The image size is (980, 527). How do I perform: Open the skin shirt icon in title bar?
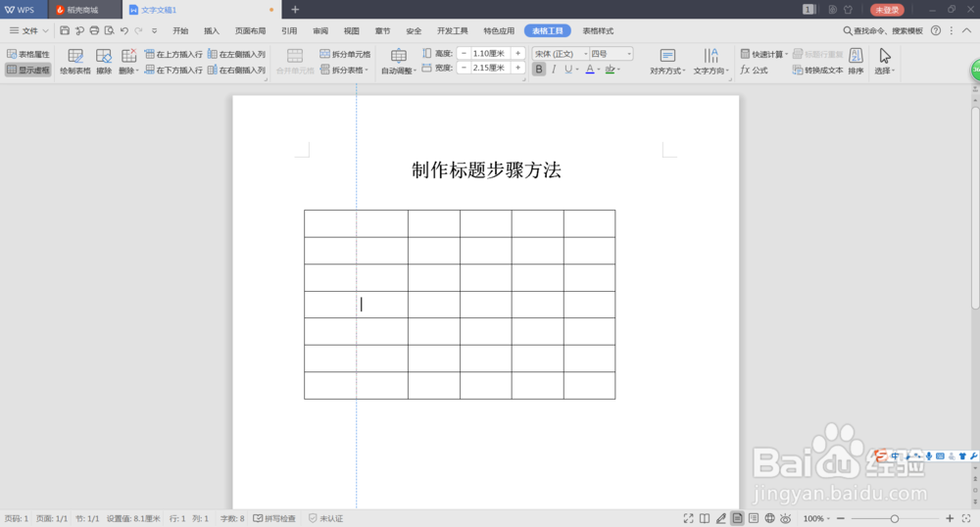[x=848, y=10]
